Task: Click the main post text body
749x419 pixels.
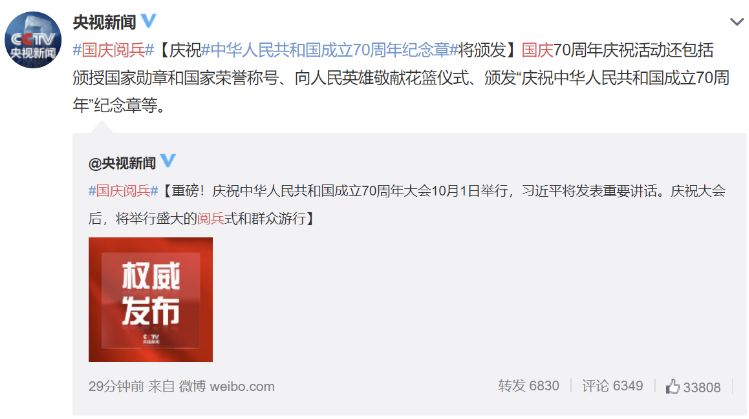Action: click(x=401, y=77)
